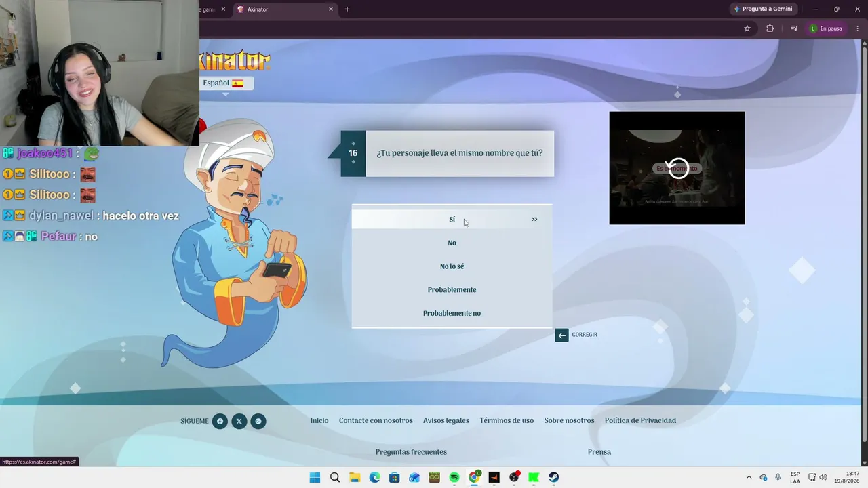Open the Outlook taskbar icon
The height and width of the screenshot is (488, 868).
(x=414, y=477)
